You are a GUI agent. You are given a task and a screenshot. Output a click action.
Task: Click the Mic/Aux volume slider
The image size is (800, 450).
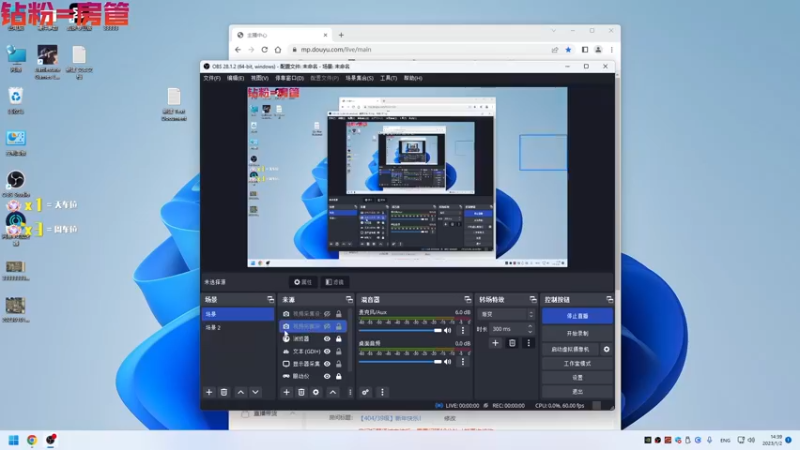tap(401, 330)
